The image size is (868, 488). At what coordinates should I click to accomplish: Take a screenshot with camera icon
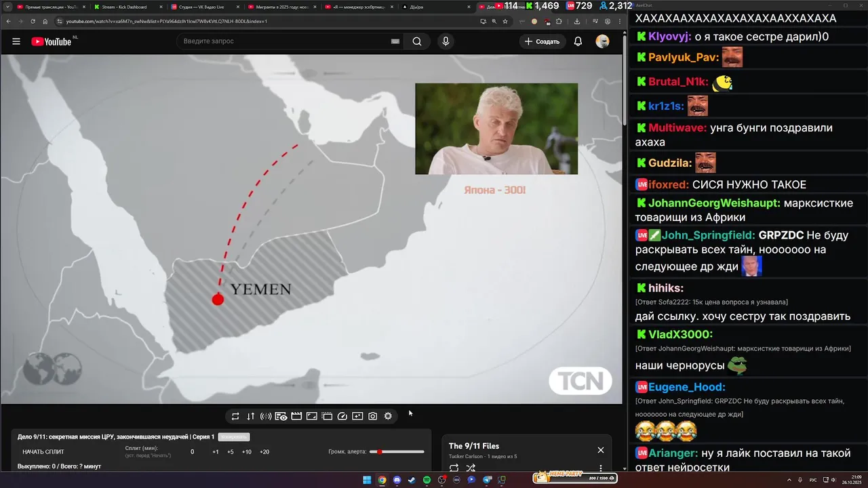tap(372, 416)
